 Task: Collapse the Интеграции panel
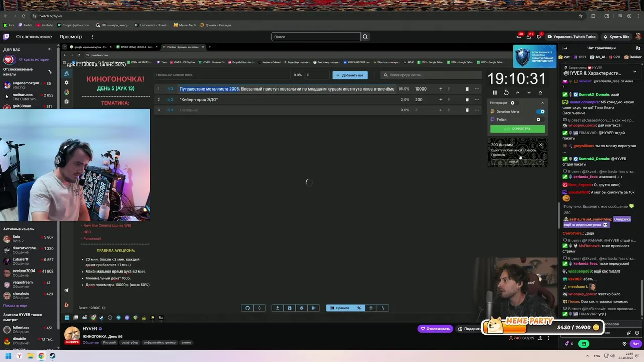click(542, 103)
